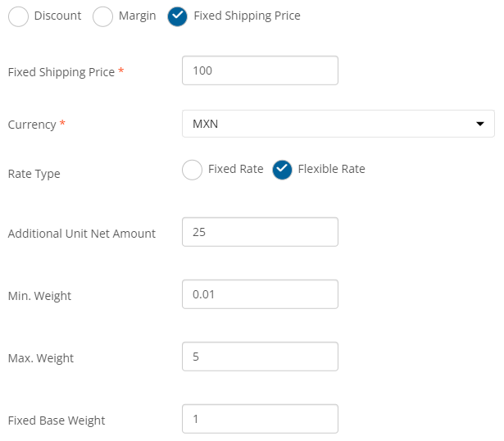The width and height of the screenshot is (504, 441).
Task: Click the Max. Weight input box
Action: click(260, 357)
